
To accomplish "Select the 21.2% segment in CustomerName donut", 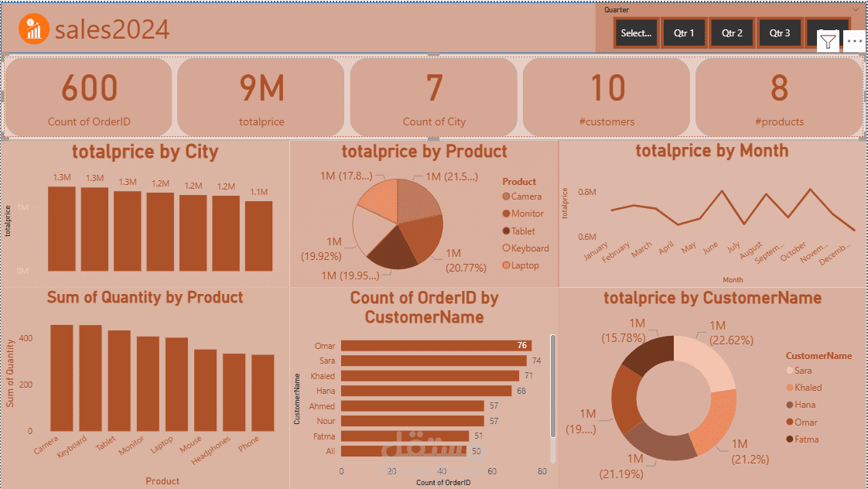I will [x=717, y=426].
